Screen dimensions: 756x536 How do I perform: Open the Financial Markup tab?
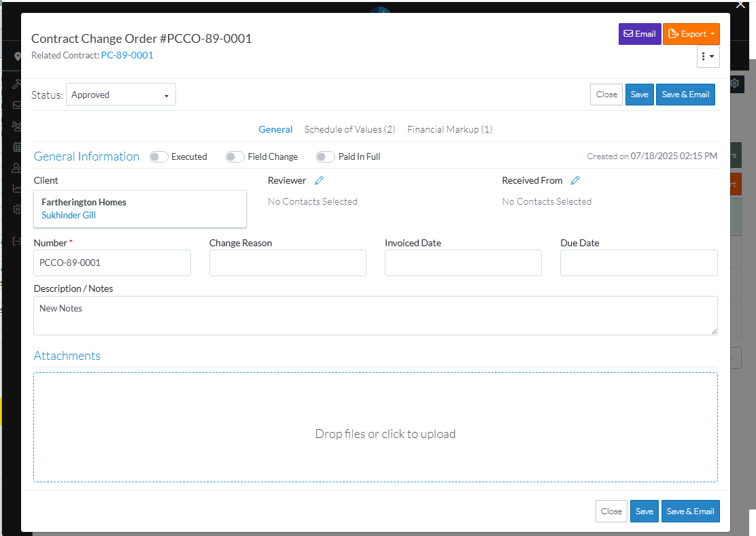tap(449, 129)
